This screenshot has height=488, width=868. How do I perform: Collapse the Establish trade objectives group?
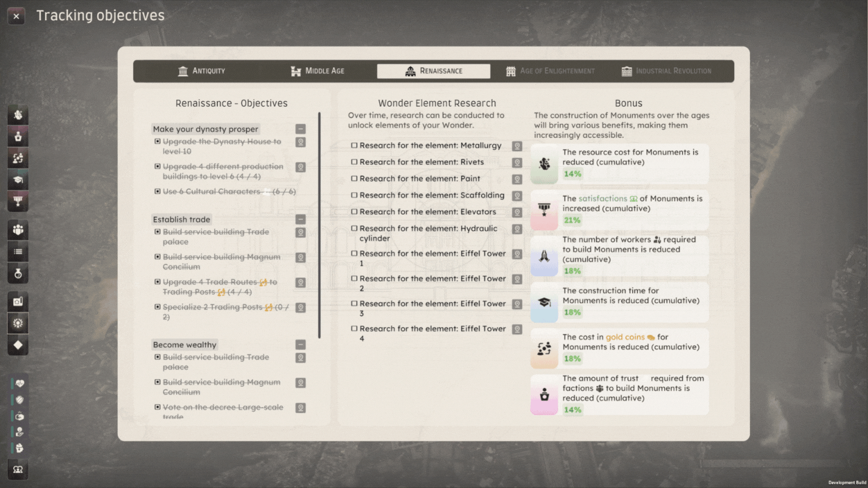pos(301,220)
